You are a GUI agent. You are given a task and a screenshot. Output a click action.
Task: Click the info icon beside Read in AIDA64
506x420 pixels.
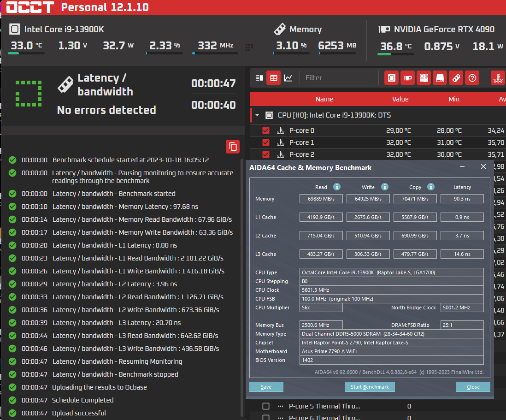[x=336, y=187]
